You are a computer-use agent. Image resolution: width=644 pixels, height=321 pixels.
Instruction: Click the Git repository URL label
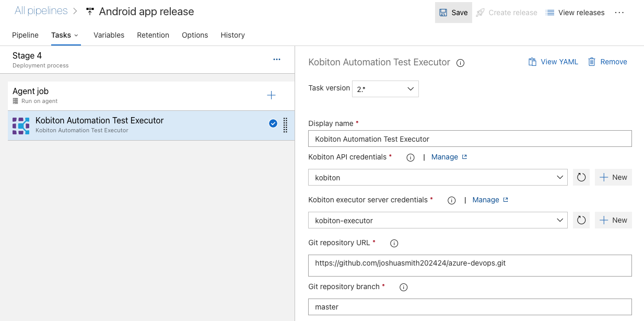(339, 243)
